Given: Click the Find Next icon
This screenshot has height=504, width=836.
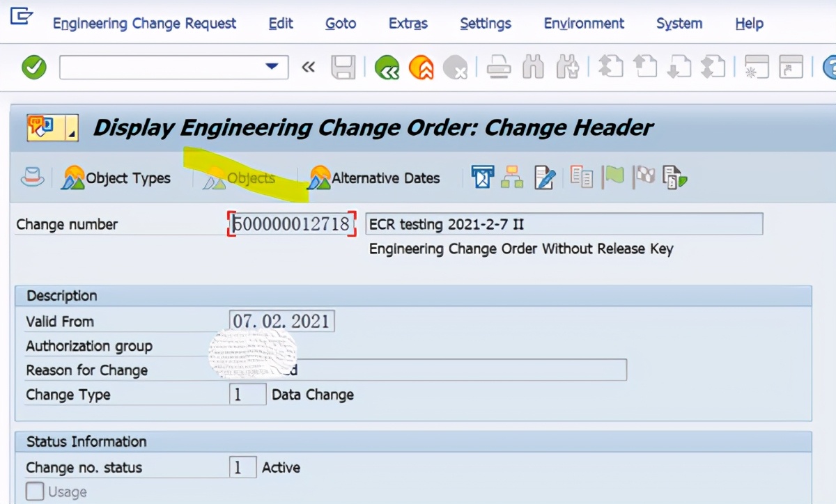Looking at the screenshot, I should [568, 67].
